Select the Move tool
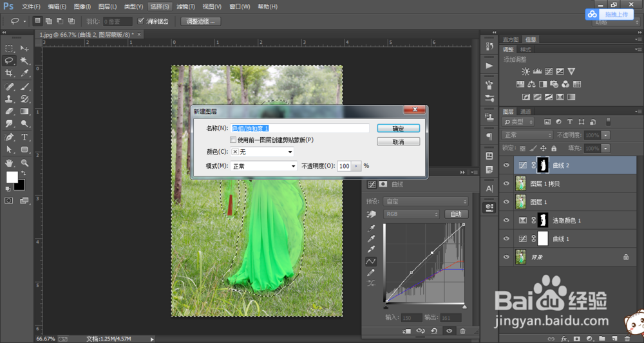This screenshot has height=343, width=644. (24, 48)
